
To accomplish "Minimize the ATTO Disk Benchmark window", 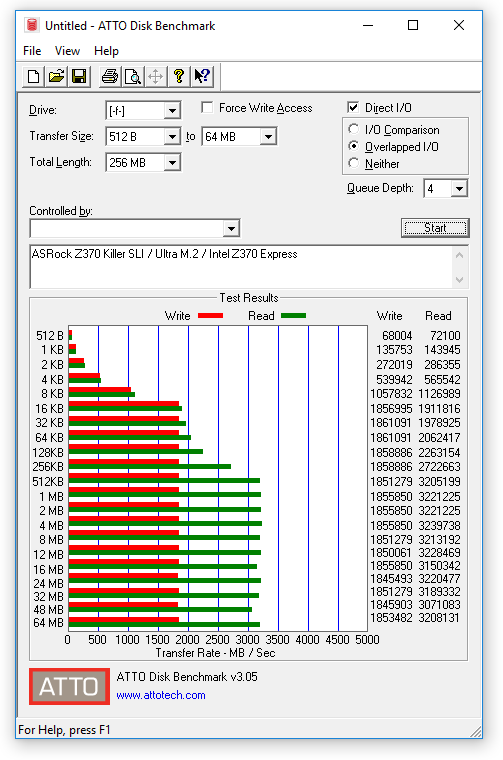I will pyautogui.click(x=368, y=25).
